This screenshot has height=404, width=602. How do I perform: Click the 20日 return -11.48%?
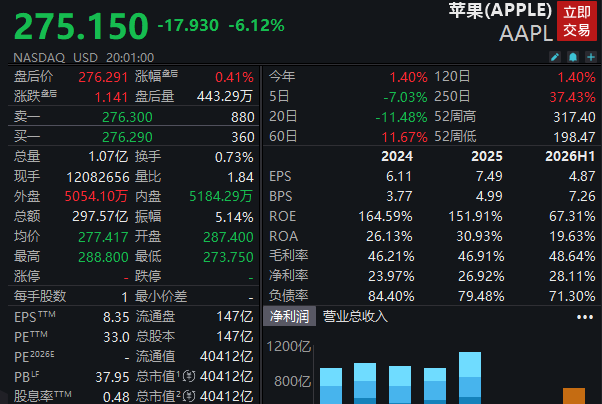pyautogui.click(x=401, y=117)
